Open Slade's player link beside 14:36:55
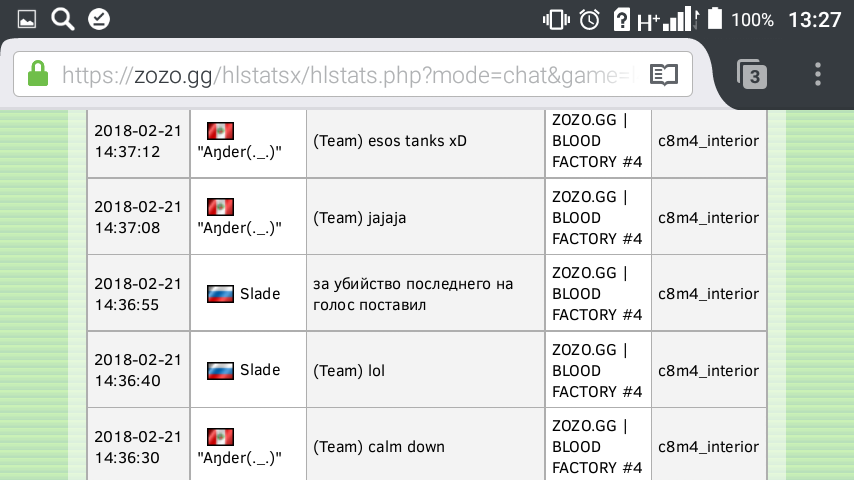The height and width of the screenshot is (480, 854). 260,294
